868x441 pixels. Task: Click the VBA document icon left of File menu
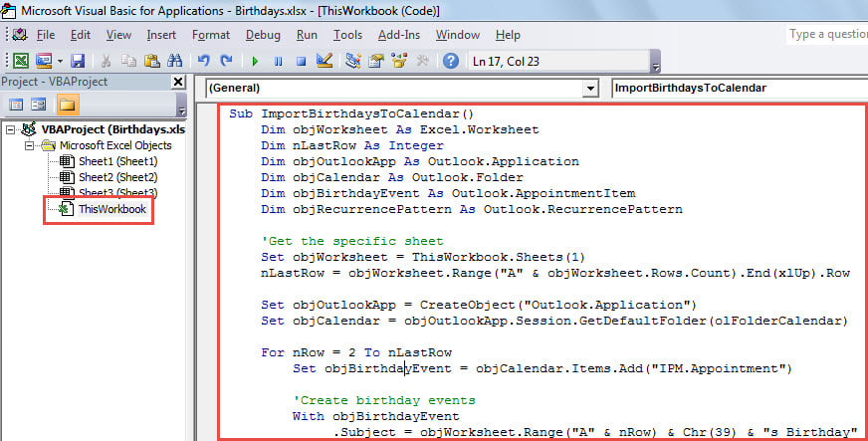pyautogui.click(x=21, y=35)
